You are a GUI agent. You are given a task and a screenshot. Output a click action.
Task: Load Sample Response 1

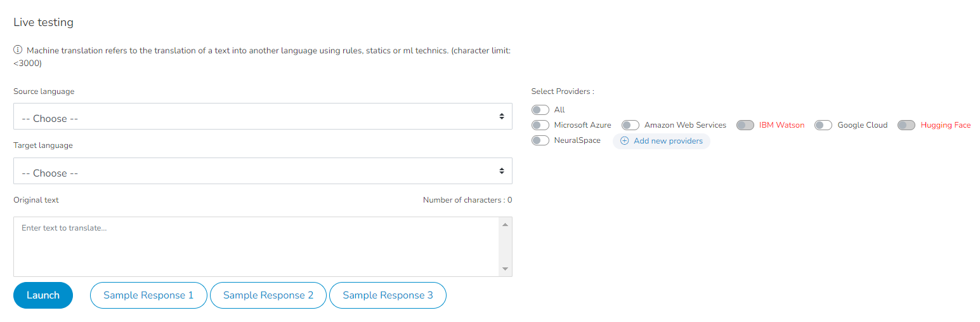pyautogui.click(x=148, y=295)
